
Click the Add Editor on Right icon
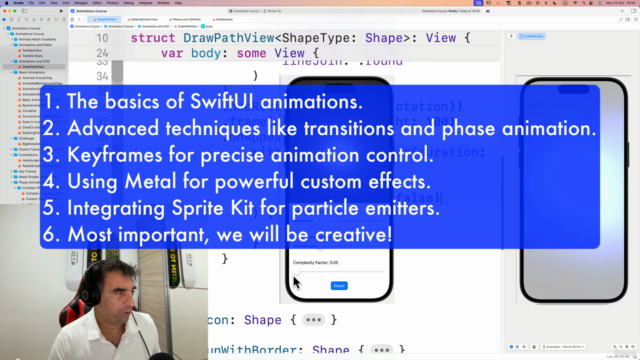pyautogui.click(x=635, y=19)
